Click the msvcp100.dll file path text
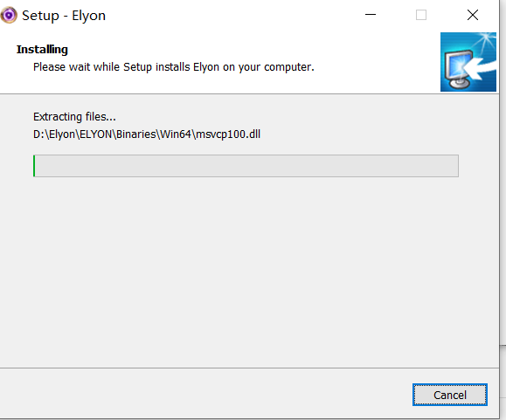Screen dimensions: 506x420 pos(147,134)
